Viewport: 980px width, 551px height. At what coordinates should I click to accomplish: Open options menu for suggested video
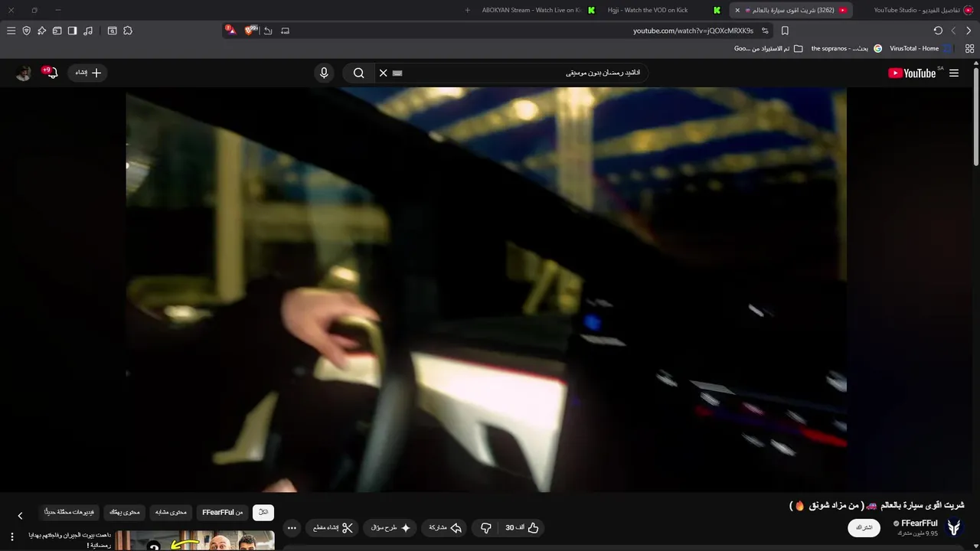(11, 537)
